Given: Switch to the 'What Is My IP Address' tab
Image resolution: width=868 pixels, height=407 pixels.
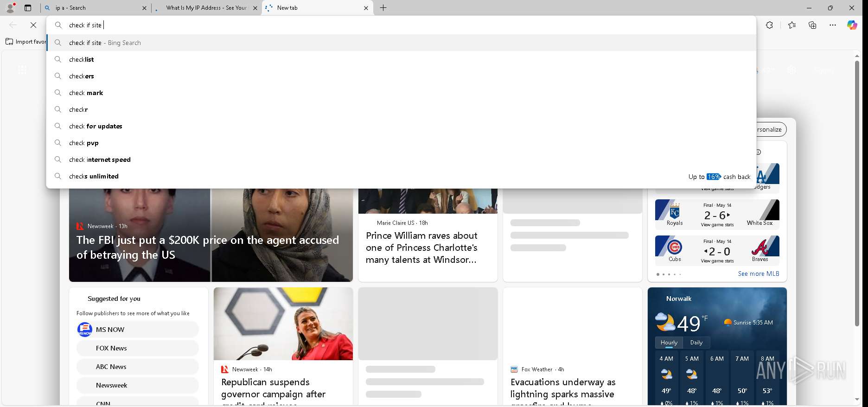Looking at the screenshot, I should click(206, 8).
